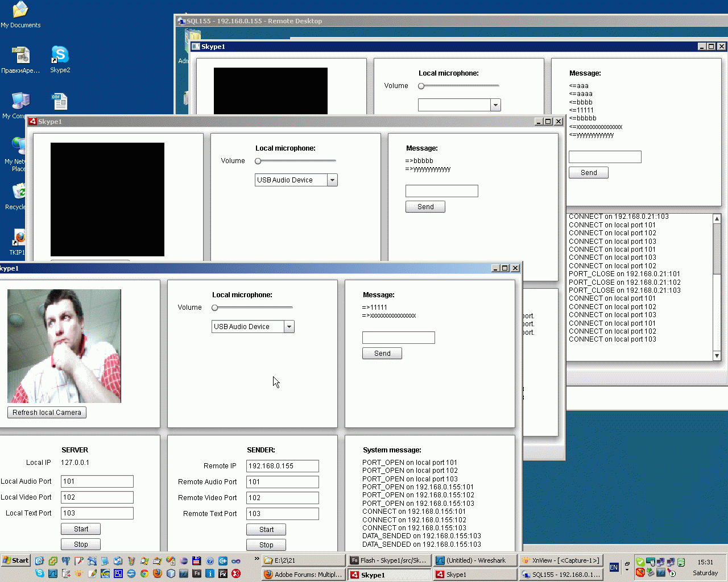Click the 'PORT_CLOSE on 192.168.0.21:101' log line
The image size is (728, 582).
point(624,274)
